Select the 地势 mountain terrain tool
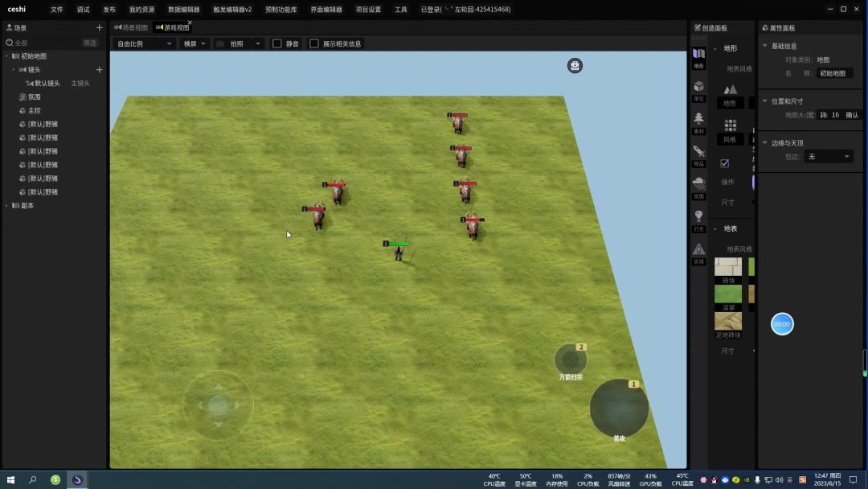This screenshot has width=868, height=489. [x=730, y=95]
